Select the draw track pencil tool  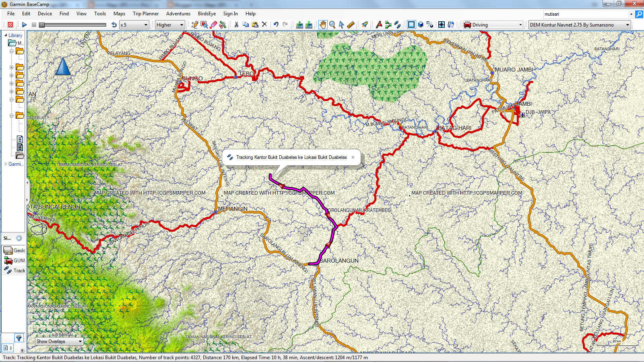click(x=195, y=25)
